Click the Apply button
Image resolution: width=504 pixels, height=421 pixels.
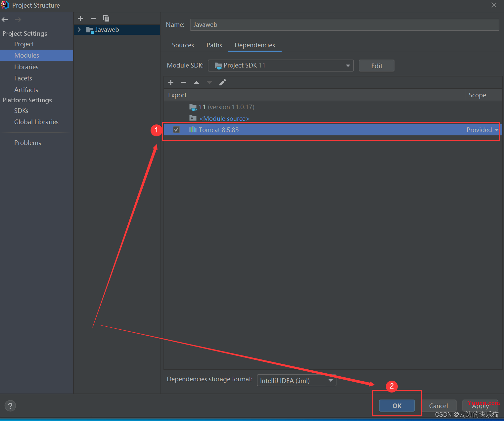click(480, 405)
